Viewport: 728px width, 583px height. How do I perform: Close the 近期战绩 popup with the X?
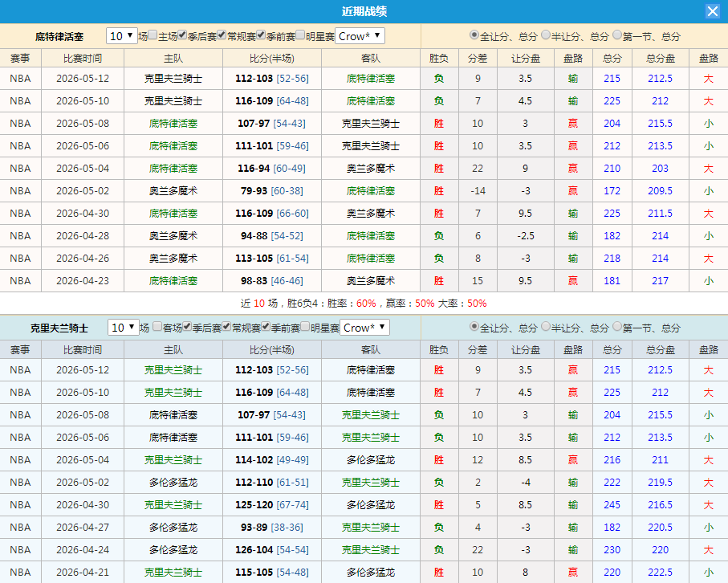pos(712,11)
